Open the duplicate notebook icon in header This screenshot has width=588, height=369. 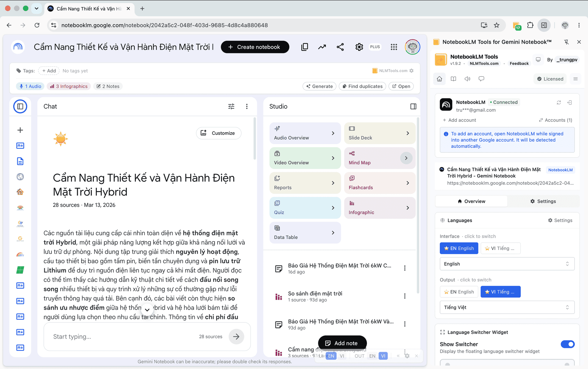click(304, 47)
